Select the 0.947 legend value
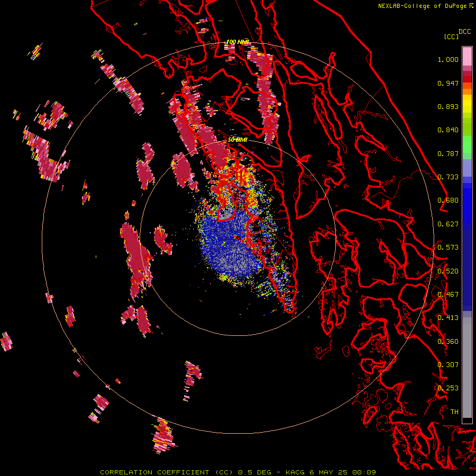 [x=448, y=83]
